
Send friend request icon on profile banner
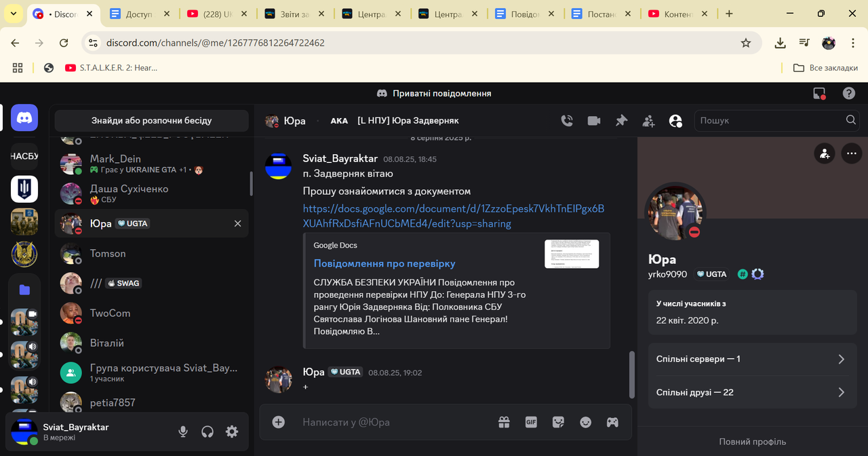[x=825, y=154]
